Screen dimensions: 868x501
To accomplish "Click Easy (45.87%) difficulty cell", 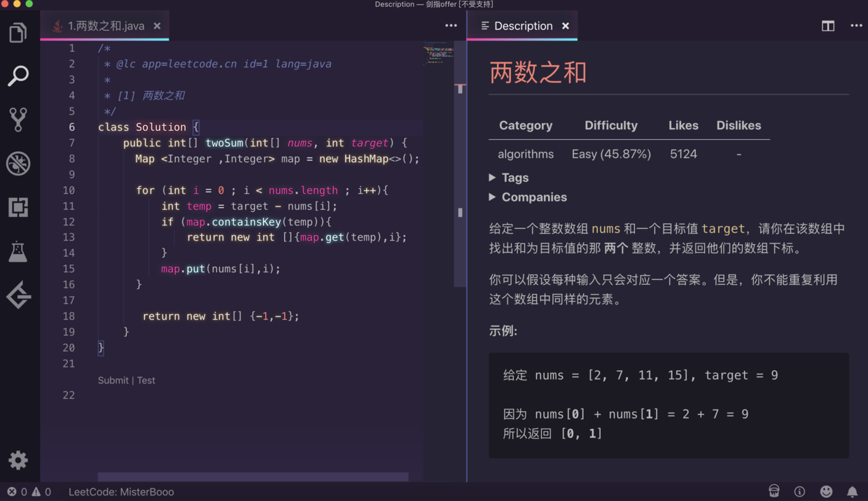I will pos(611,154).
